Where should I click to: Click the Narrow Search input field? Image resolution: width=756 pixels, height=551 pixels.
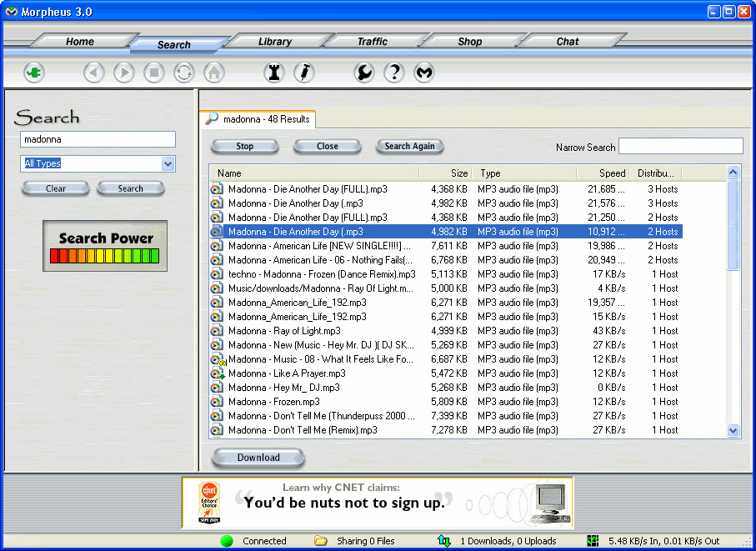[x=681, y=146]
